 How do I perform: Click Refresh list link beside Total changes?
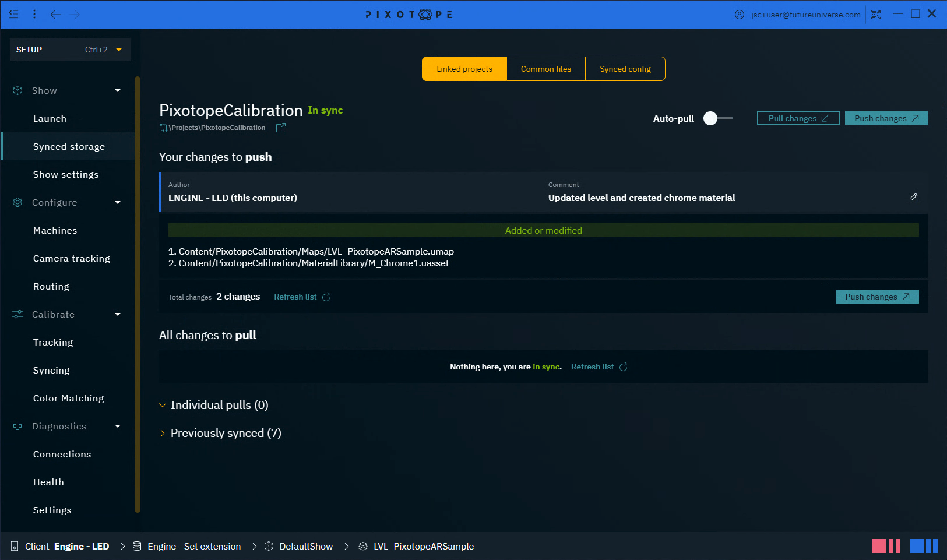[x=295, y=297]
